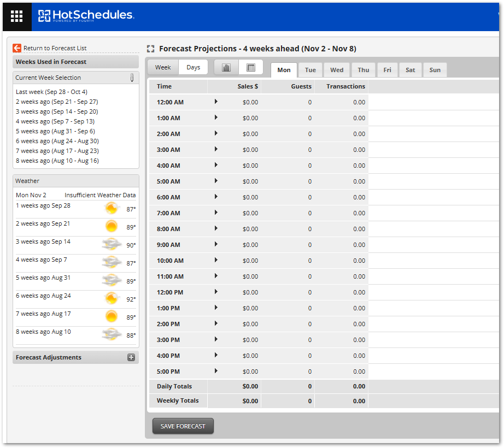Click the sun icon for Sep 21
The width and height of the screenshot is (504, 448).
[112, 226]
